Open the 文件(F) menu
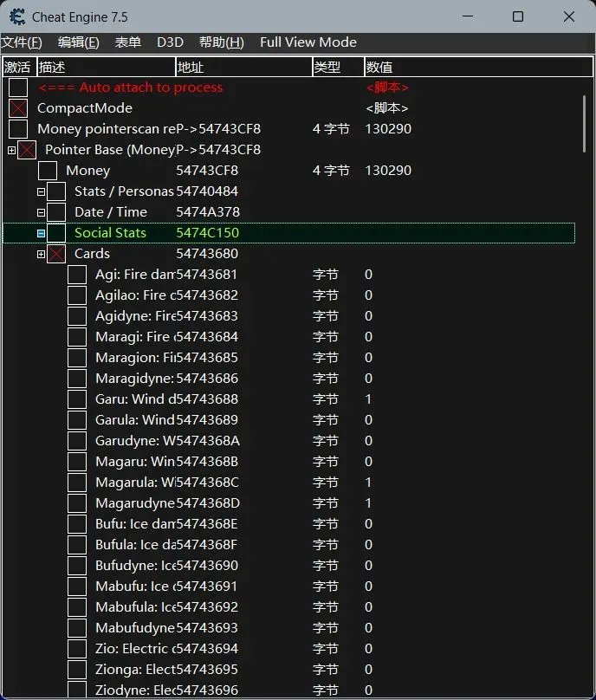 pos(22,42)
